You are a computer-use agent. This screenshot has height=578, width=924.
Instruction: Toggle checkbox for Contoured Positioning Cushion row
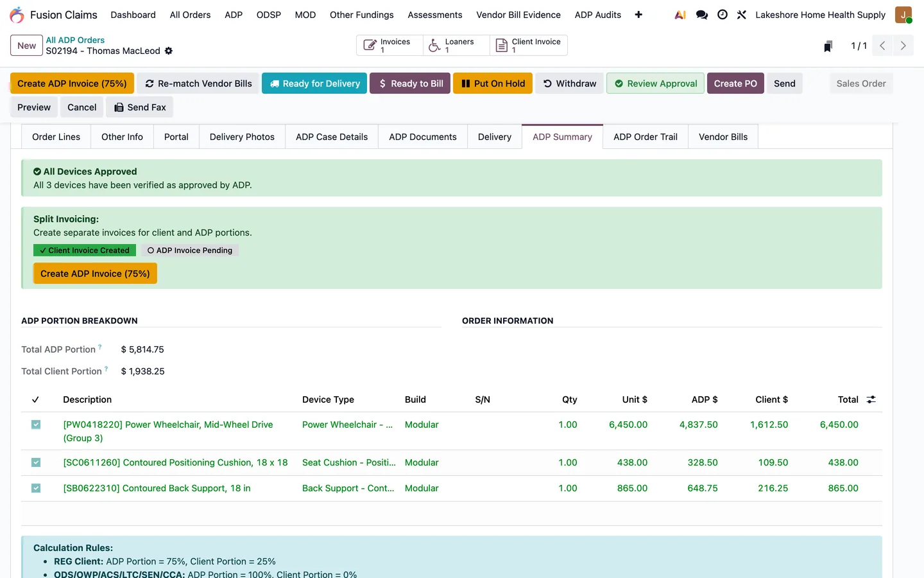[36, 462]
